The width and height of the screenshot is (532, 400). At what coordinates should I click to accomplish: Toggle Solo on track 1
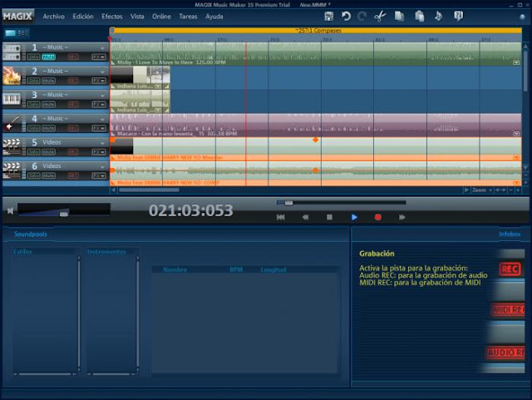33,57
